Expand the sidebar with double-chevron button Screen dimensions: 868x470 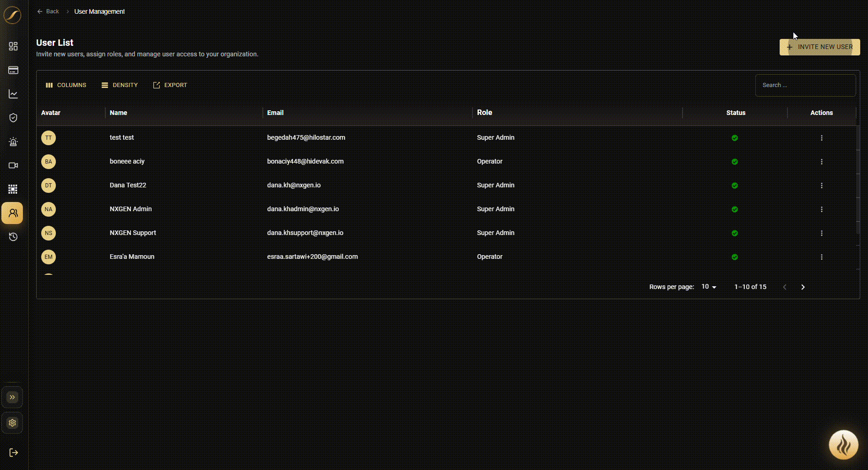[12, 397]
